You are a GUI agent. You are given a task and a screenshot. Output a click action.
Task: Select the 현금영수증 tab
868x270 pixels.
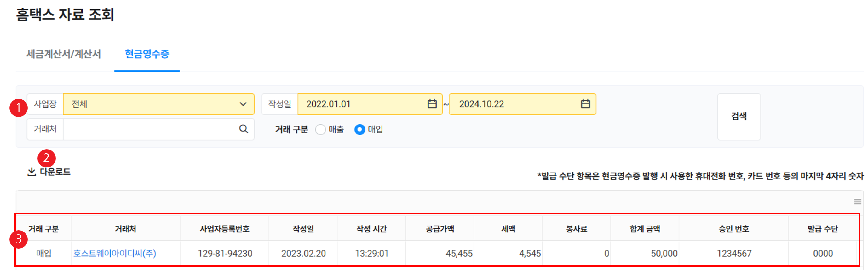[x=147, y=54]
